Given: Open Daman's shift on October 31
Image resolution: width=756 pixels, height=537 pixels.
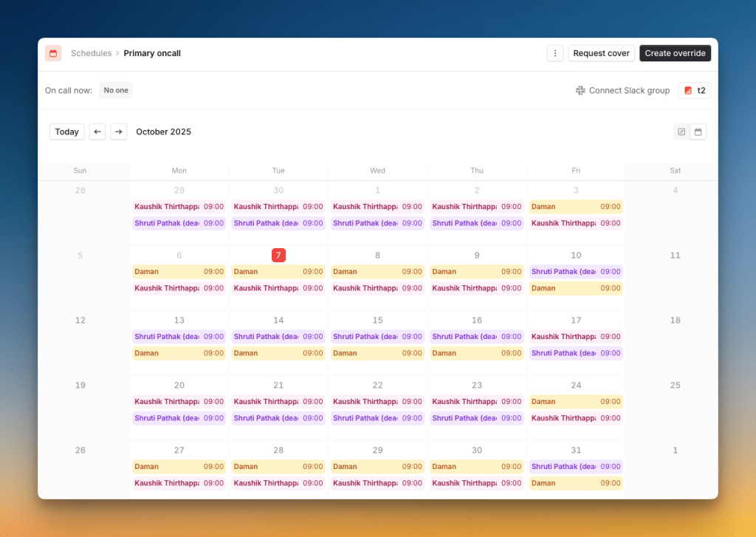Looking at the screenshot, I should [x=576, y=483].
